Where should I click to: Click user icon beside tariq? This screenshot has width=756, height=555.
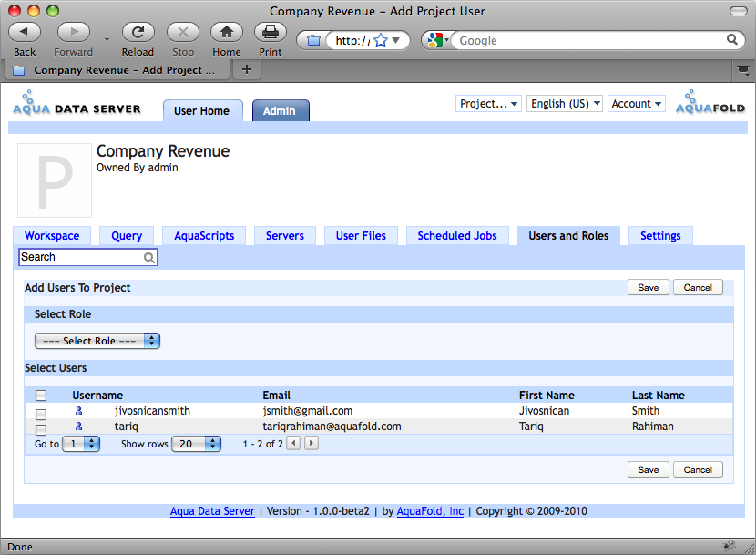78,427
